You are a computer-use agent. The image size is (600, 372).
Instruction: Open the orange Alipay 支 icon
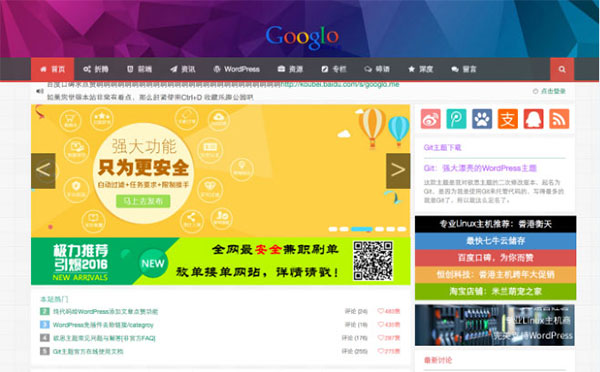click(507, 119)
